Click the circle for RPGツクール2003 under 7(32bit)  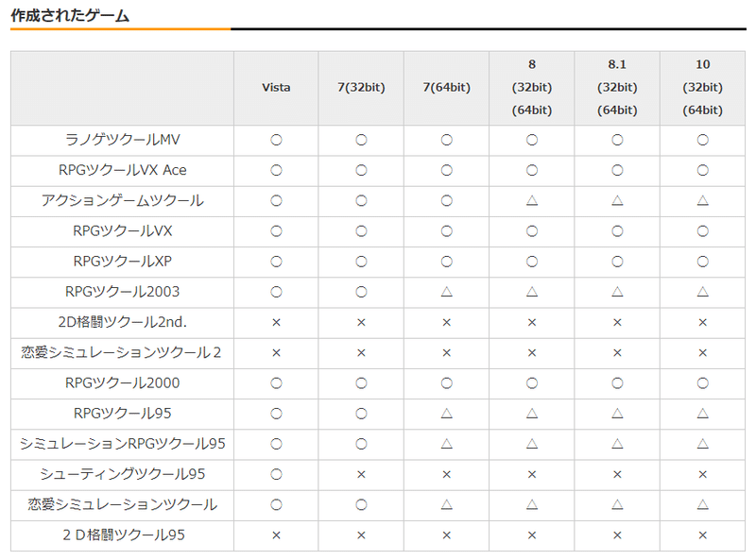361,292
